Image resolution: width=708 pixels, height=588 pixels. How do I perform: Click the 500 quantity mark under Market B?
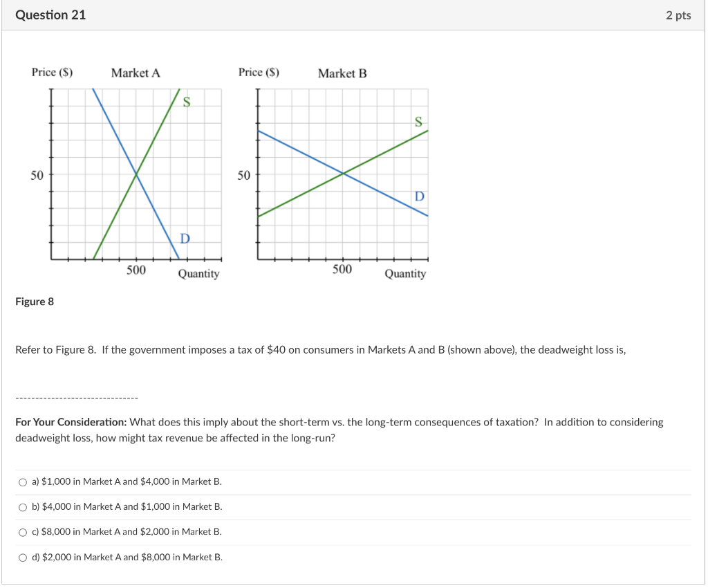(342, 271)
